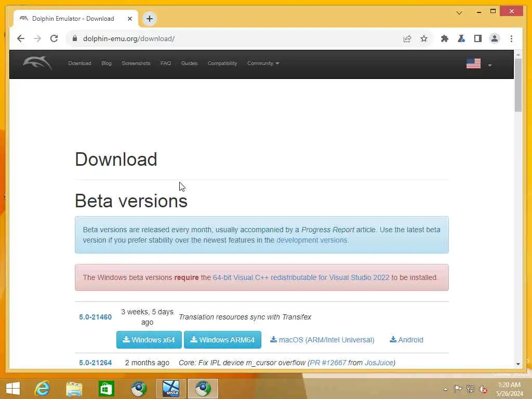Close the Dolphin Emulator tab

click(x=129, y=19)
